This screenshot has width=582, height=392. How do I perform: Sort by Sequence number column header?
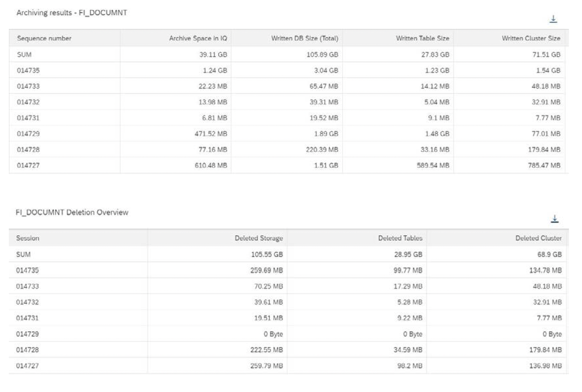pos(44,38)
